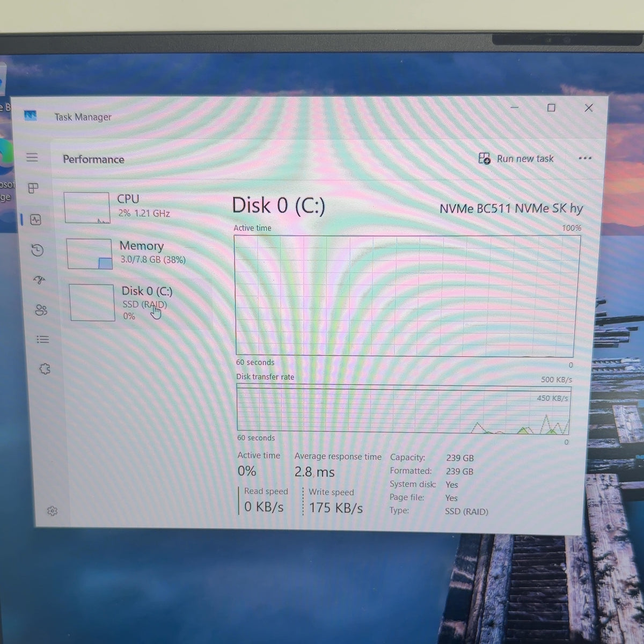This screenshot has height=644, width=644.
Task: Click the Page file Yes value
Action: tap(451, 498)
